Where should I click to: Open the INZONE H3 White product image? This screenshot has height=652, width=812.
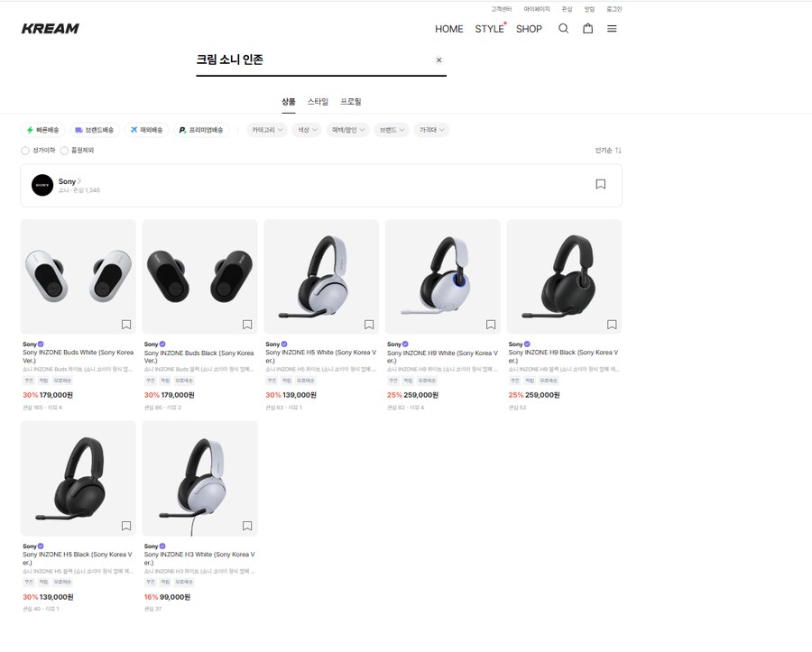(200, 479)
